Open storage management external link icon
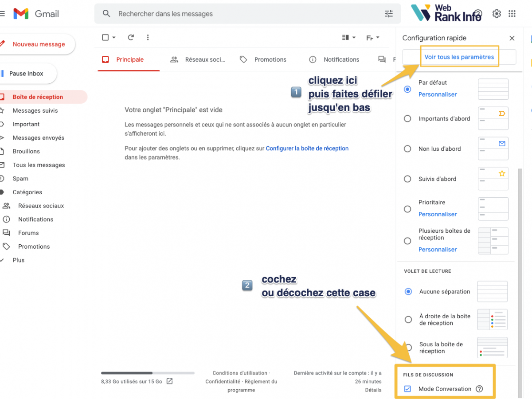This screenshot has width=532, height=399. 169,381
